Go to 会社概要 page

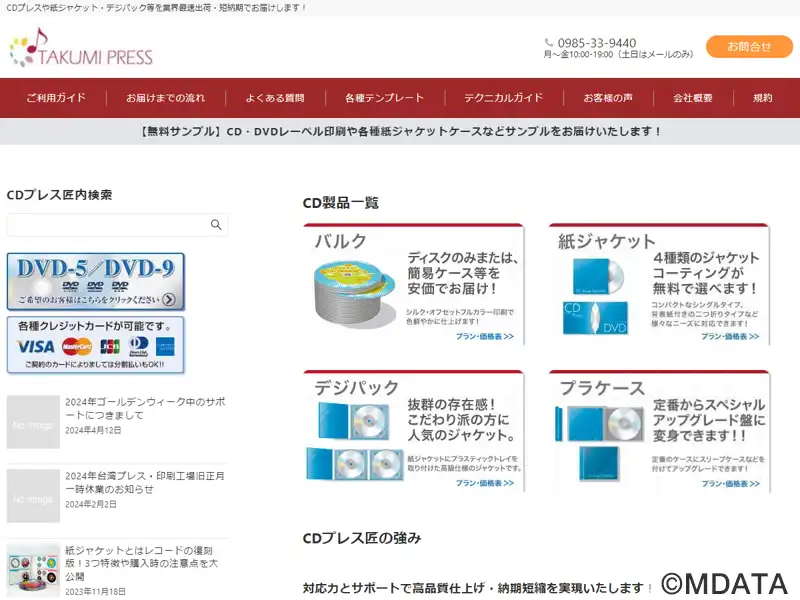pos(692,98)
